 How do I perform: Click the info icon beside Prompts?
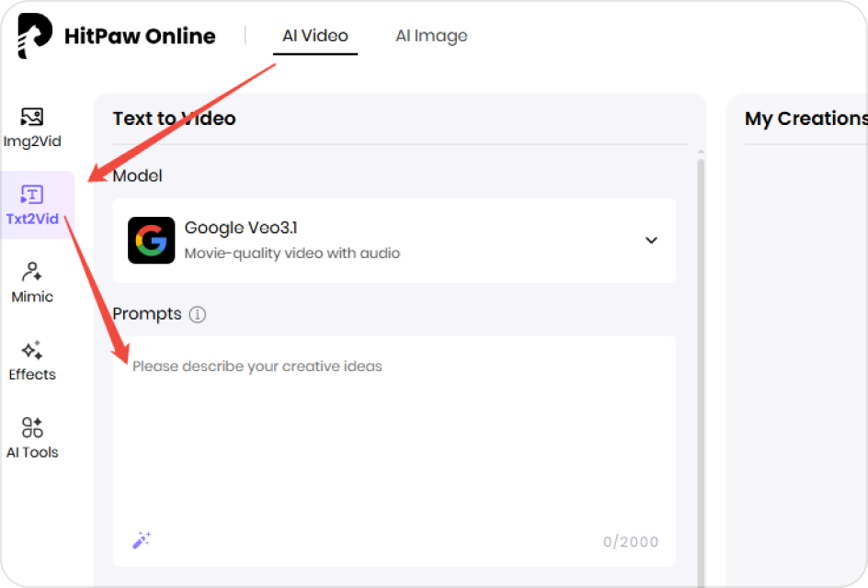click(197, 314)
